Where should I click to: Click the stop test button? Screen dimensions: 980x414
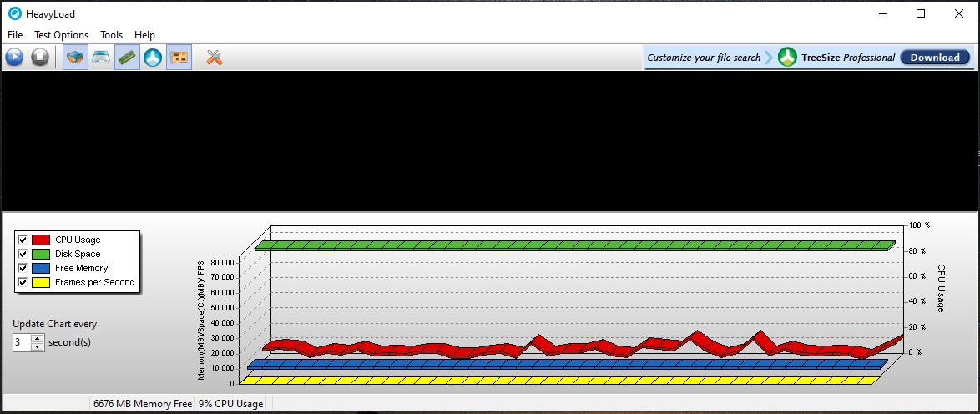39,58
